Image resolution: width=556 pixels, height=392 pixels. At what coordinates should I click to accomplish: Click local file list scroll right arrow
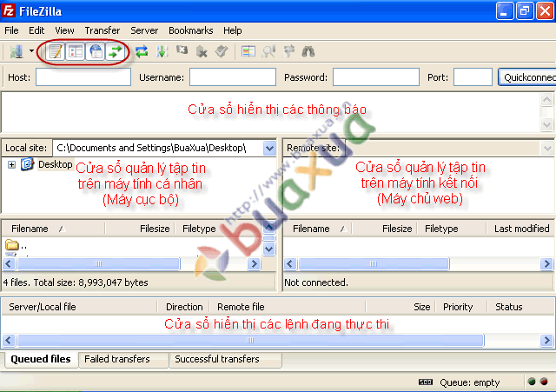click(x=255, y=263)
